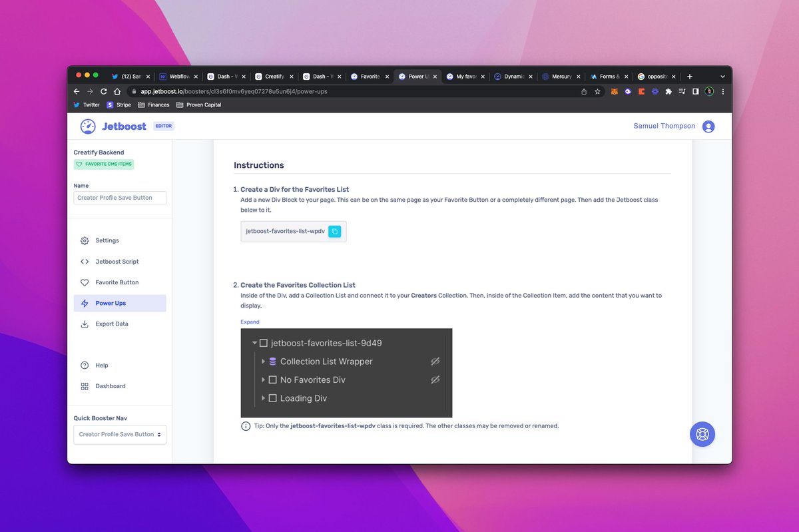Toggle the browser side panel icon
This screenshot has width=799, height=532.
[695, 91]
